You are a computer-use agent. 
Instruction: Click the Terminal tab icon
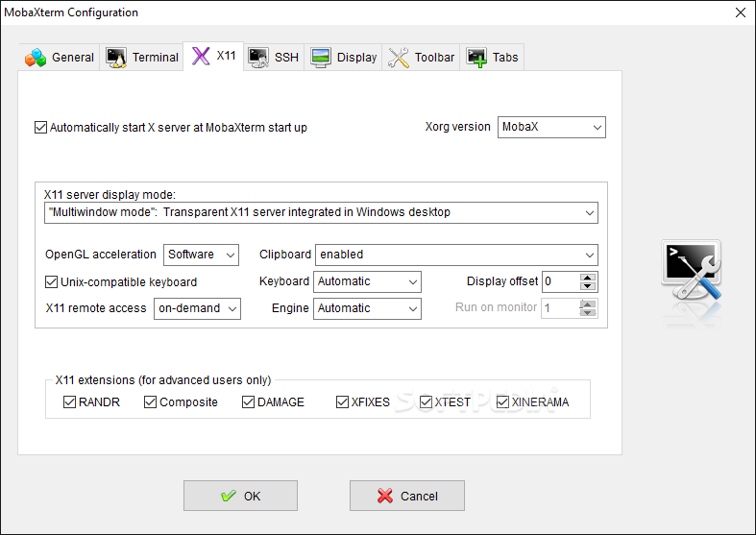(117, 57)
